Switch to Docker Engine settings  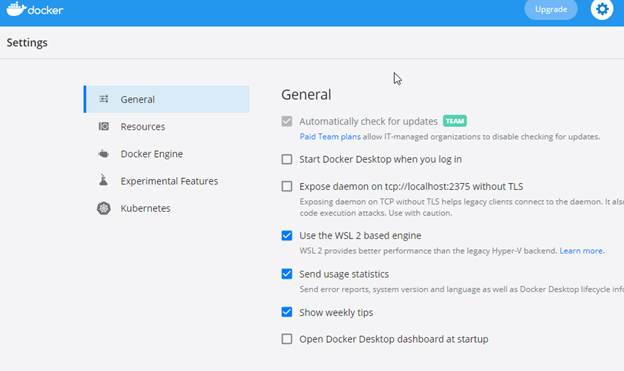pos(167,154)
